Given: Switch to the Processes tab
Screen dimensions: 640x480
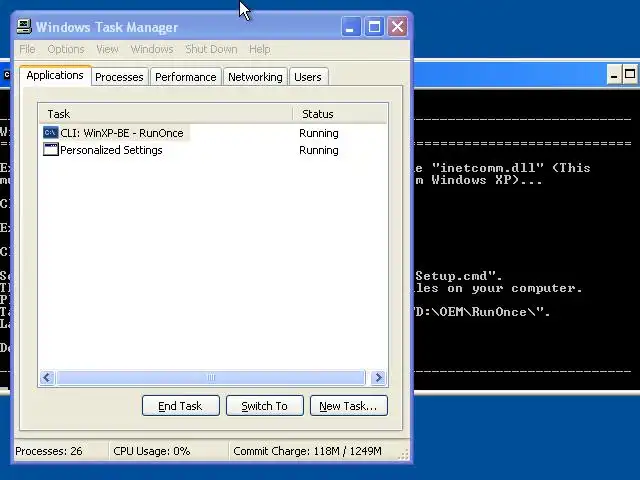Looking at the screenshot, I should click(119, 77).
